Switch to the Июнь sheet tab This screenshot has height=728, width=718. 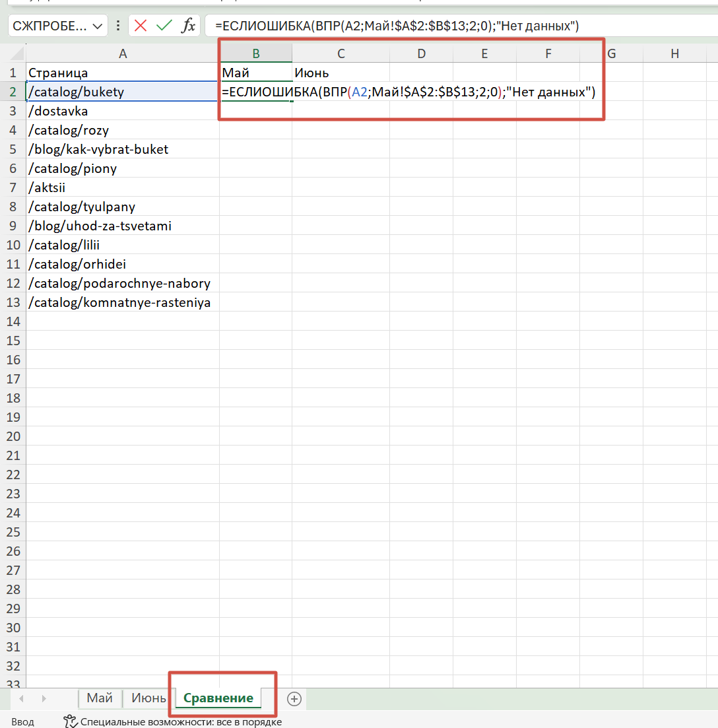point(148,698)
